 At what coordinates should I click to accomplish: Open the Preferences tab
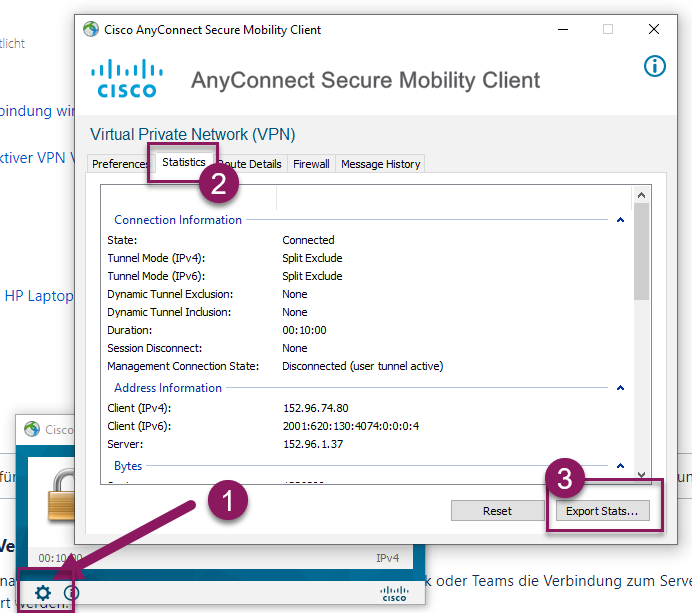[x=119, y=164]
